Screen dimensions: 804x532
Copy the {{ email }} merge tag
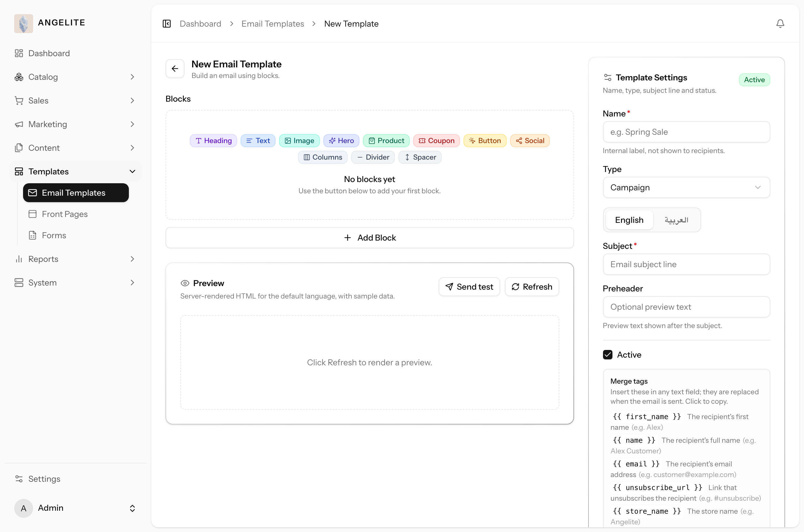coord(636,464)
